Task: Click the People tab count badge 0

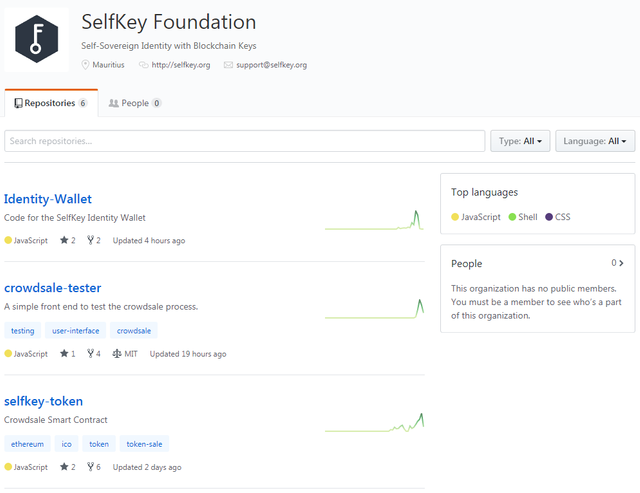Action: click(156, 103)
